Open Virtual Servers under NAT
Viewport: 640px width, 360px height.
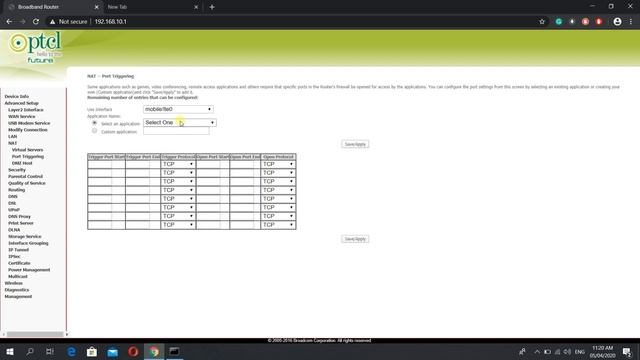point(27,150)
